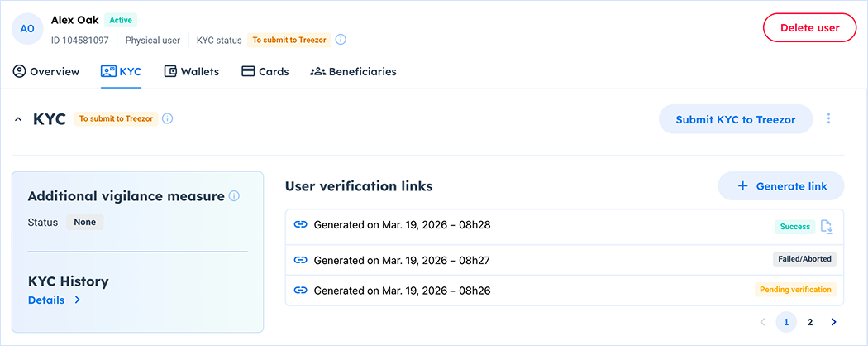Select page 2 of verification links

tap(810, 322)
